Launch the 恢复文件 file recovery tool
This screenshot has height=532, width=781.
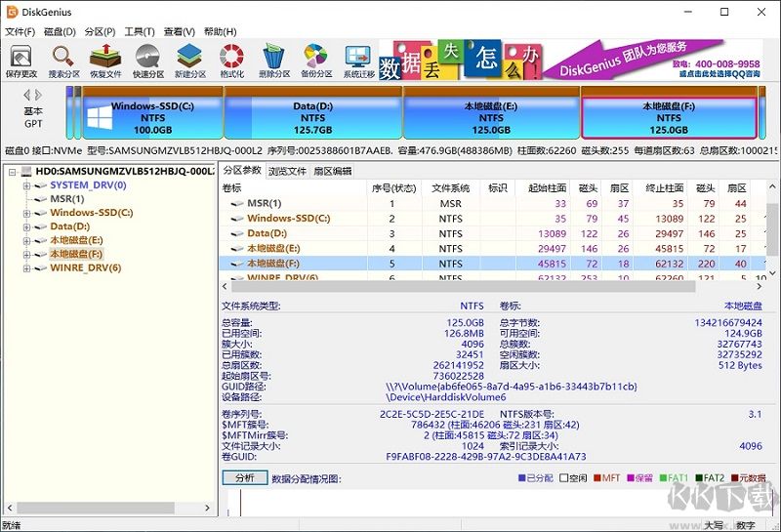coord(105,60)
